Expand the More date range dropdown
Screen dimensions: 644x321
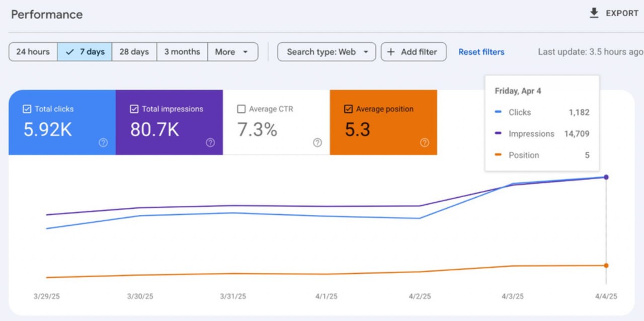point(232,52)
